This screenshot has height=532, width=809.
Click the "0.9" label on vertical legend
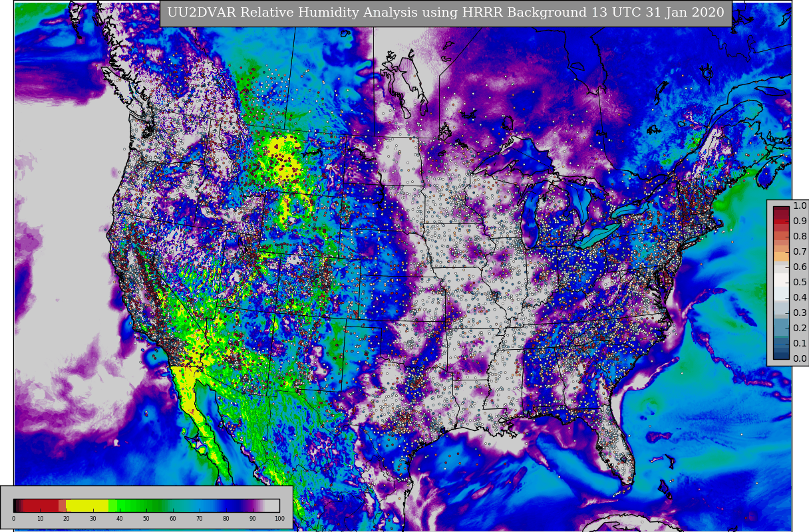800,221
